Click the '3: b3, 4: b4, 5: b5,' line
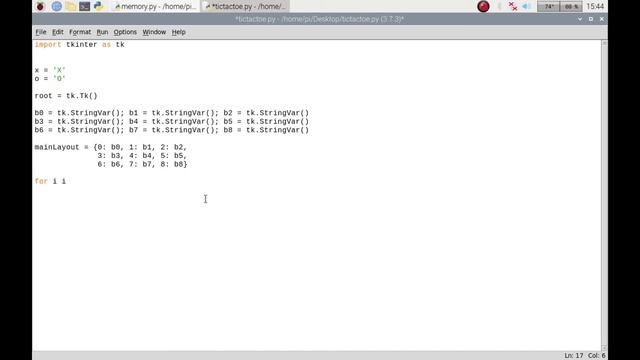This screenshot has width=640, height=360. pos(142,156)
